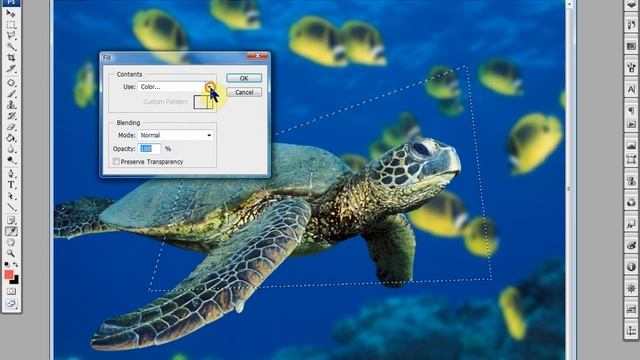This screenshot has height=360, width=640.
Task: Toggle Quick Mask mode
Action: point(11,291)
